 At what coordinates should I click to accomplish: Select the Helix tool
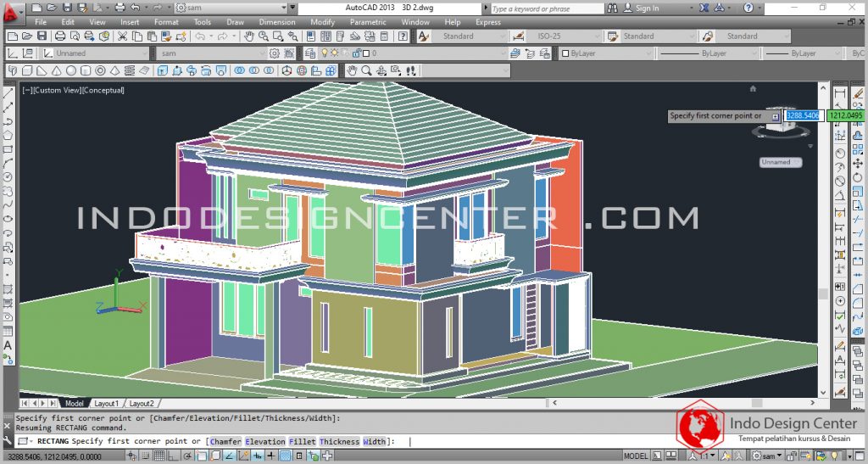click(130, 71)
